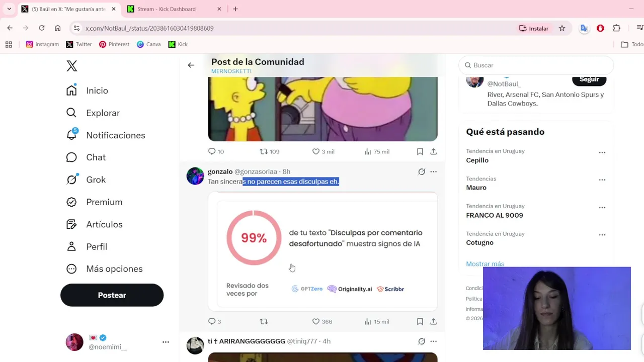Open more options on @tiniq777 reply

433,341
